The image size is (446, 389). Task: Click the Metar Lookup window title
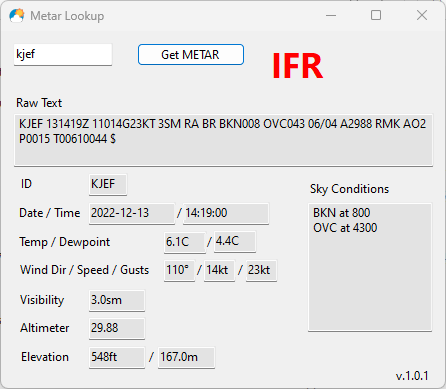(x=67, y=16)
